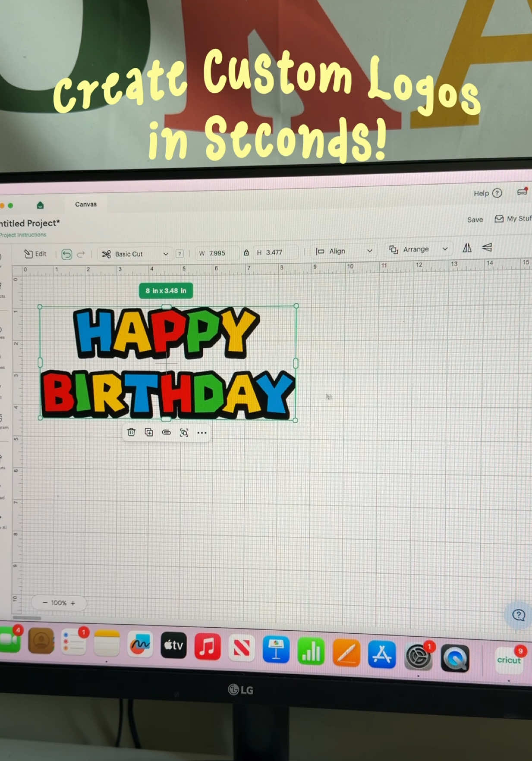Viewport: 532px width, 761px height.
Task: Duplicate the selection with the copy icon
Action: (149, 432)
